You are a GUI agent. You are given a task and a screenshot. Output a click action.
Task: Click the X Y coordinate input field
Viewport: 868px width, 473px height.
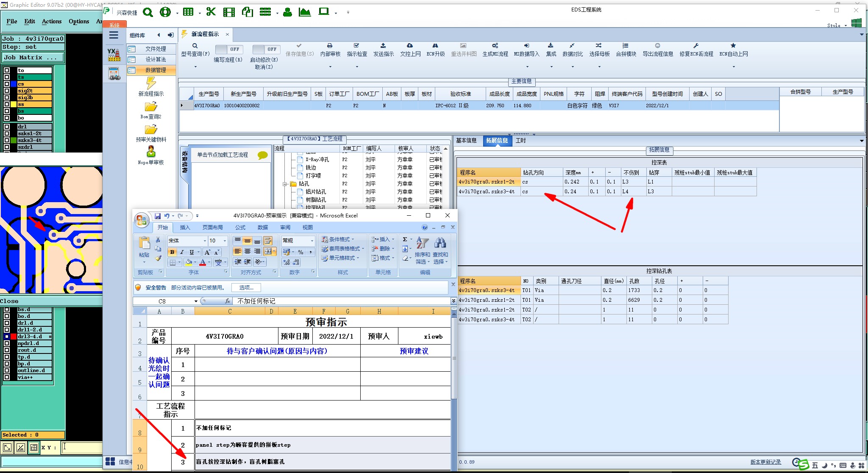point(83,447)
